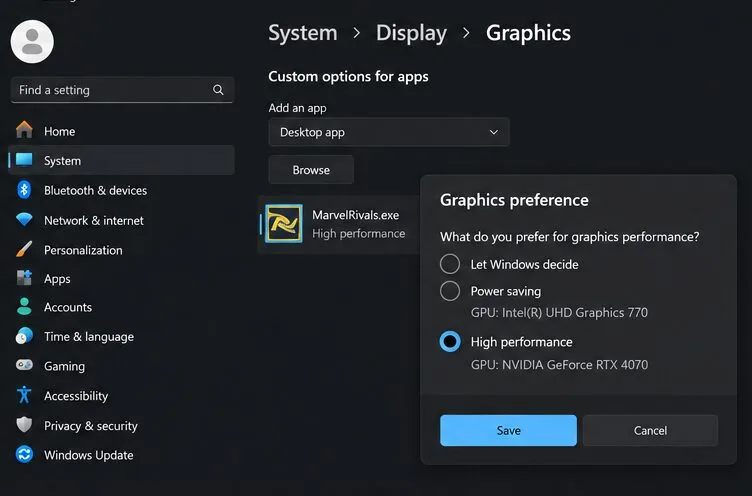752x496 pixels.
Task: Click chevron between System and Display
Action: pyautogui.click(x=356, y=33)
